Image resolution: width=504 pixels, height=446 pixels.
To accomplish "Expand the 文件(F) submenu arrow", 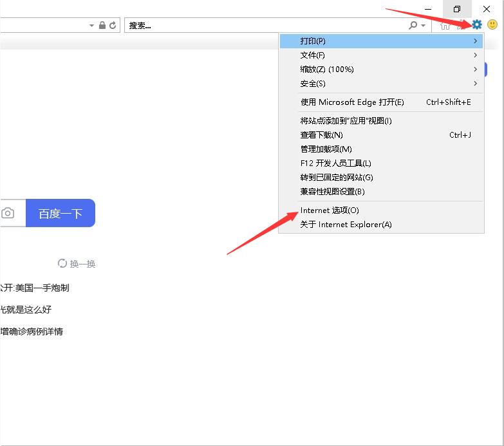I will 476,55.
